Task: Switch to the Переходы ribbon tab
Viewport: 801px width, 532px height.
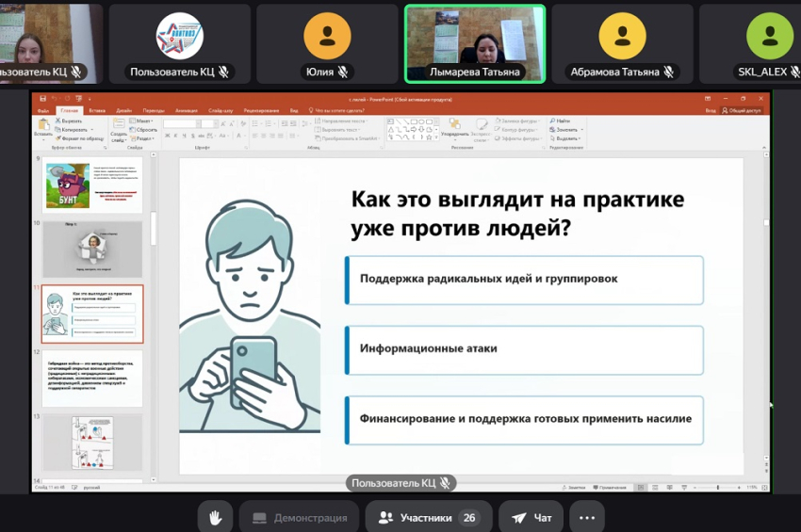Action: click(x=154, y=110)
